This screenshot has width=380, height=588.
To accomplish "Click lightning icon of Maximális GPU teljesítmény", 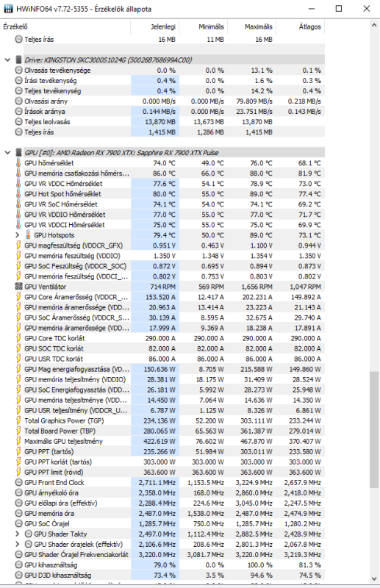I will (x=18, y=442).
